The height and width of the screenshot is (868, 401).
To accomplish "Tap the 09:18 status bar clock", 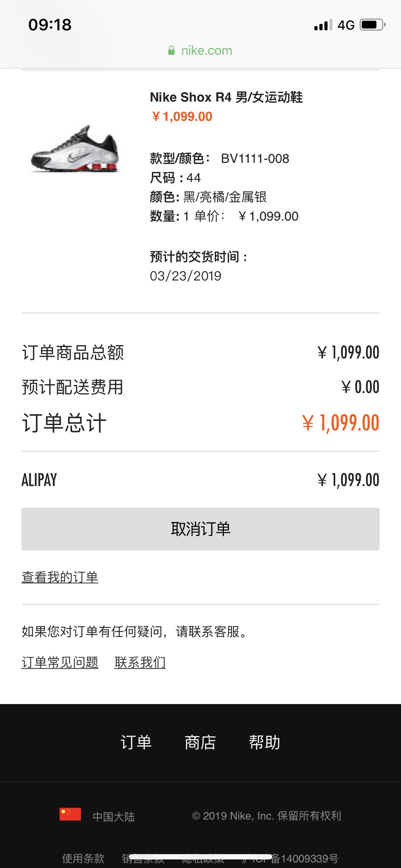I will click(x=50, y=25).
